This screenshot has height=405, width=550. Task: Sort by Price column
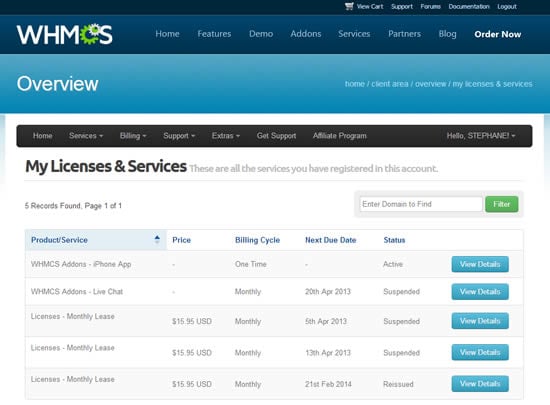[181, 240]
